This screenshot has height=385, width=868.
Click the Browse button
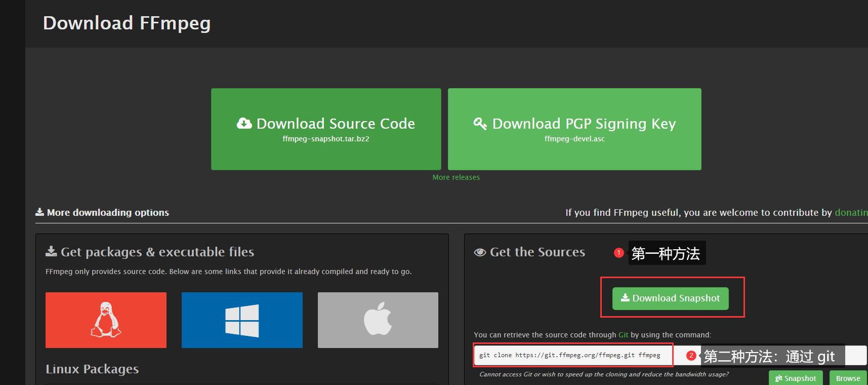point(848,378)
